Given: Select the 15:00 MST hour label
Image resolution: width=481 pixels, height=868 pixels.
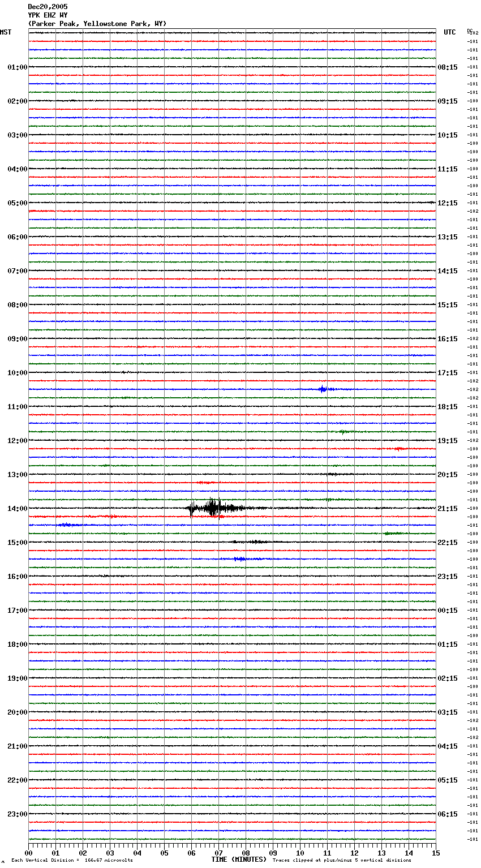Looking at the screenshot, I should pyautogui.click(x=18, y=543).
